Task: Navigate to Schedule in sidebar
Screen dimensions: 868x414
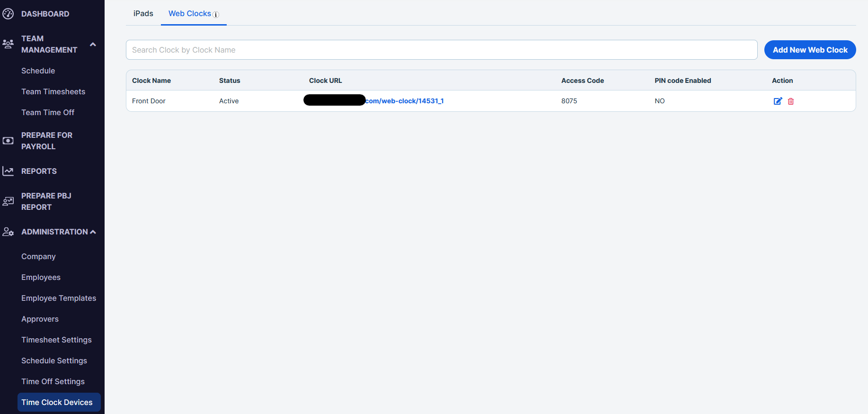Action: [38, 71]
